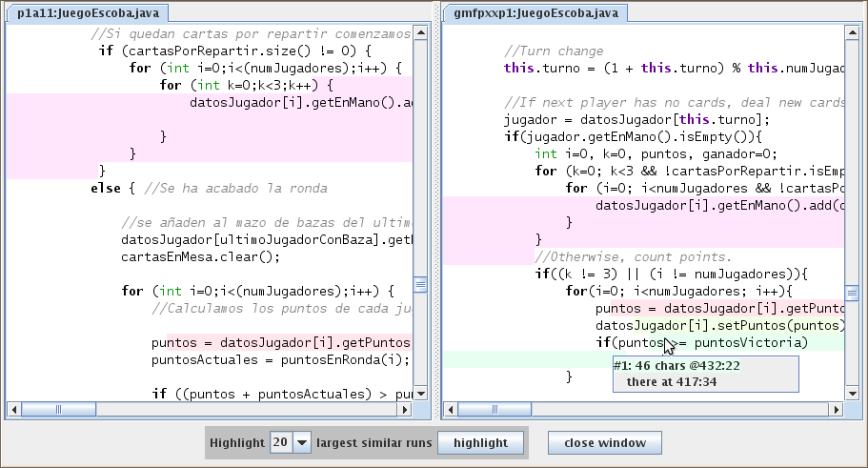Click left pane vertical scrollbar up arrow
The image size is (868, 468).
pos(420,33)
